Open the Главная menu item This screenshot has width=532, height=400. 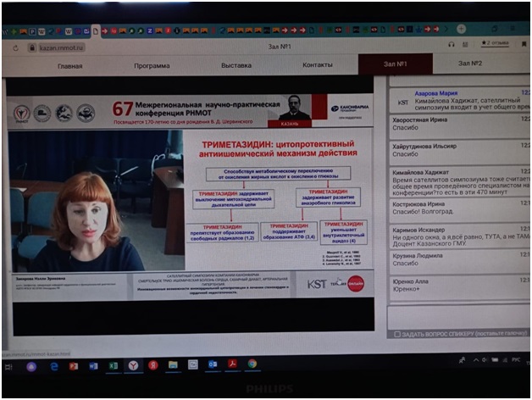(x=70, y=66)
